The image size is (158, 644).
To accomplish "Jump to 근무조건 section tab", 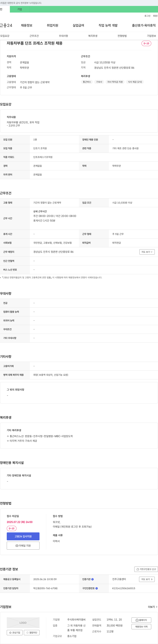I will pyautogui.click(x=34, y=36).
